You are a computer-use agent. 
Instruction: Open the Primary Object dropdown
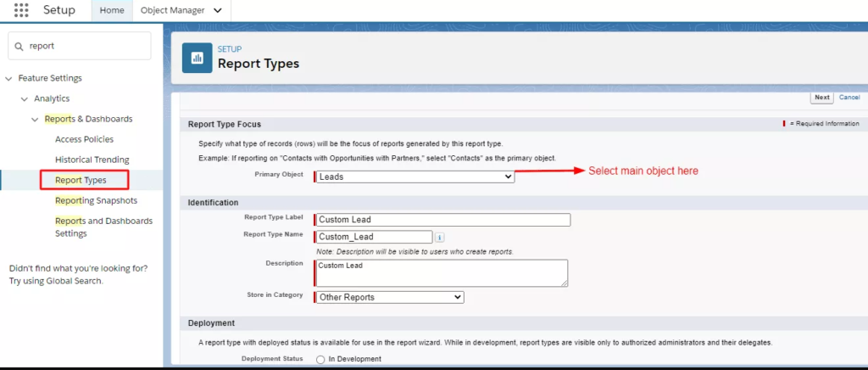pyautogui.click(x=415, y=177)
